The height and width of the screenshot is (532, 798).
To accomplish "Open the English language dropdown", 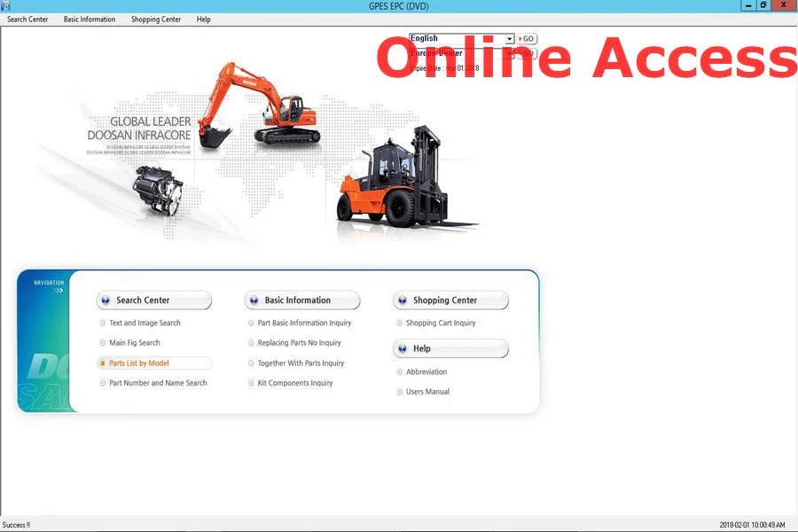I will (x=509, y=39).
